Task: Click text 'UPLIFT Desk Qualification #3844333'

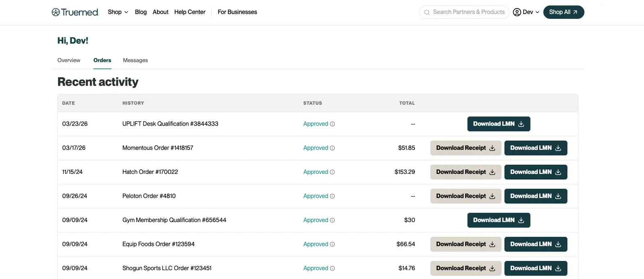Action: 170,124
